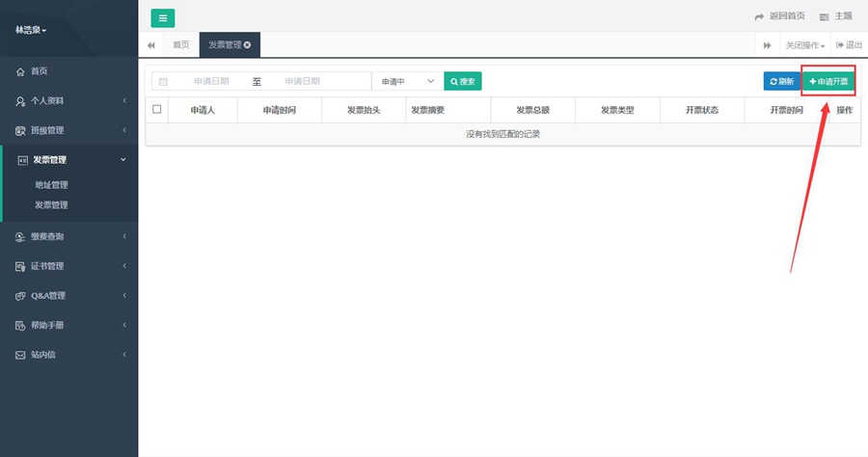Click the green 搜索 search button
Viewport: 868px width, 457px height.
tap(462, 82)
